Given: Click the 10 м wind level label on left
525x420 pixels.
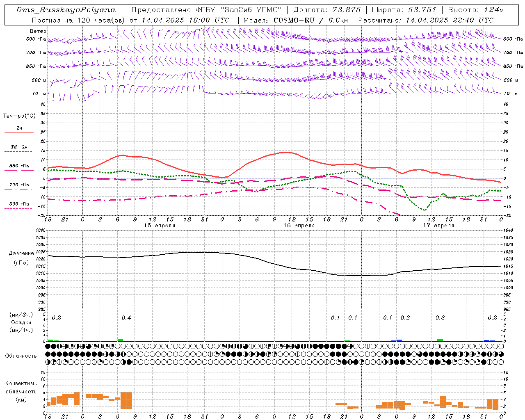Looking at the screenshot, I should point(39,94).
